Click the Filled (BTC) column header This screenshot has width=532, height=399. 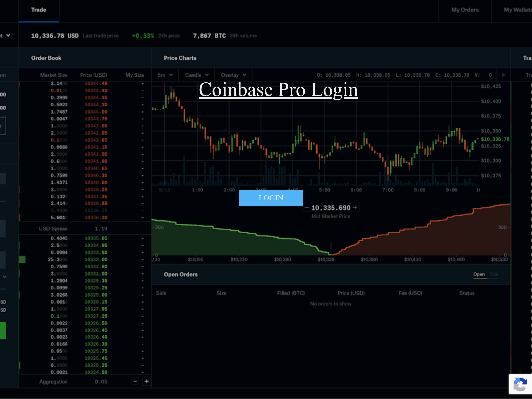tap(291, 293)
